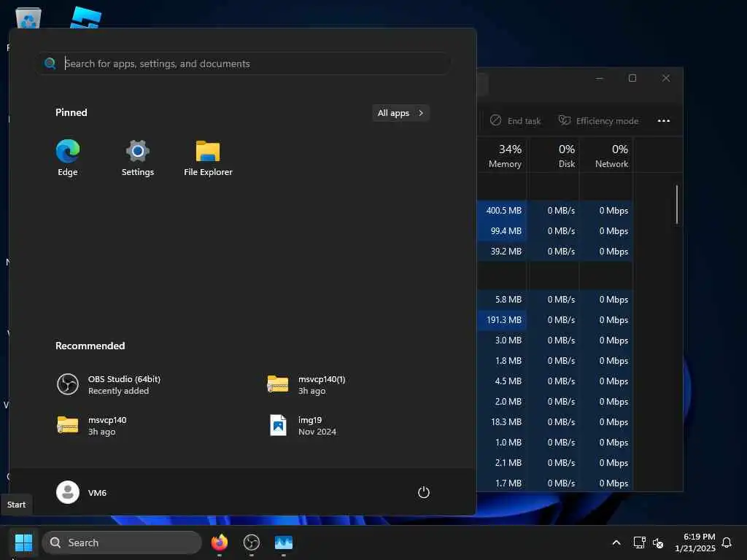Open File Explorer from pinned apps
Viewport: 747px width, 560px height.
(208, 158)
